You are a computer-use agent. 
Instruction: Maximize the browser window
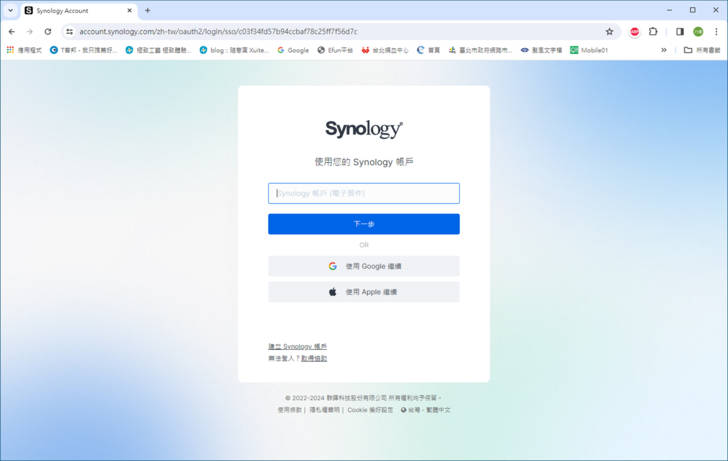click(x=692, y=10)
